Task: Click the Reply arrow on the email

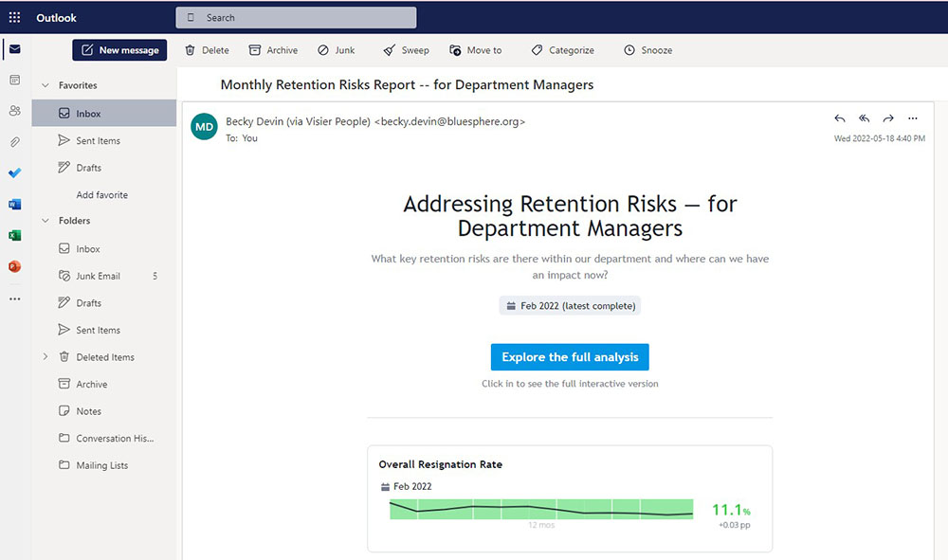Action: 839,118
